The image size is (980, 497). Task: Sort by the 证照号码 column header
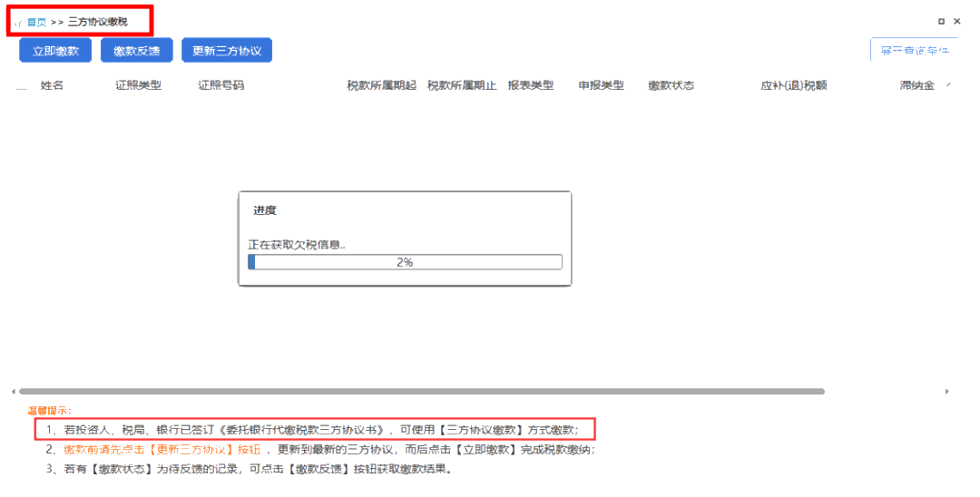tap(220, 85)
